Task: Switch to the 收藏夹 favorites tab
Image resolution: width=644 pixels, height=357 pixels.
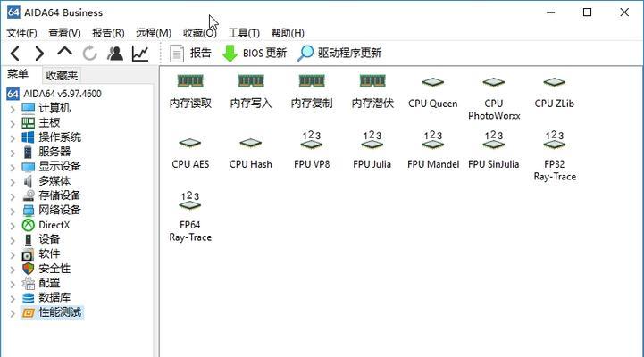Action: 62,75
